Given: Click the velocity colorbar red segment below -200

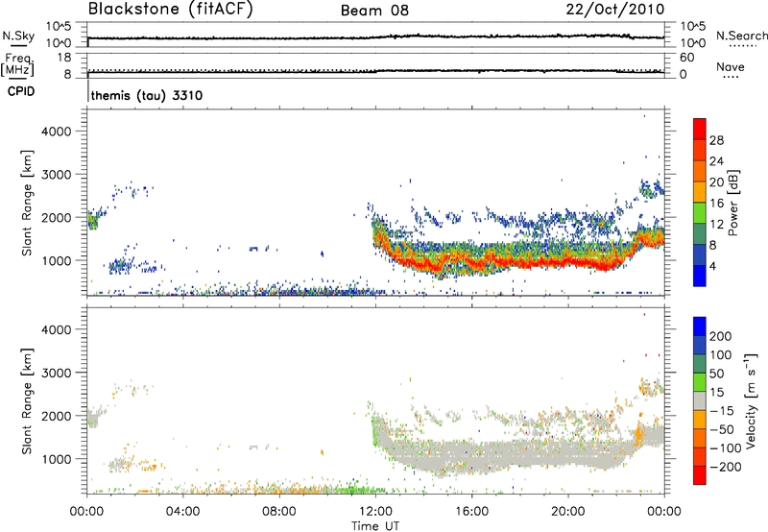Looking at the screenshot, I should 700,475.
